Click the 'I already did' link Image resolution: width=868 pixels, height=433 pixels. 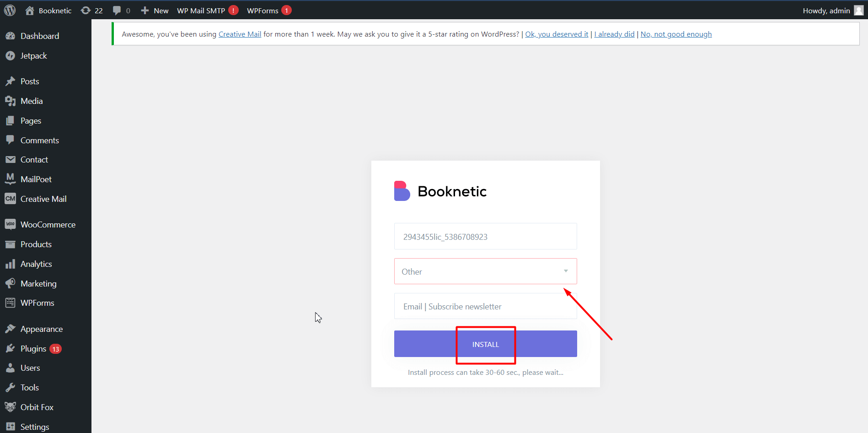[614, 34]
